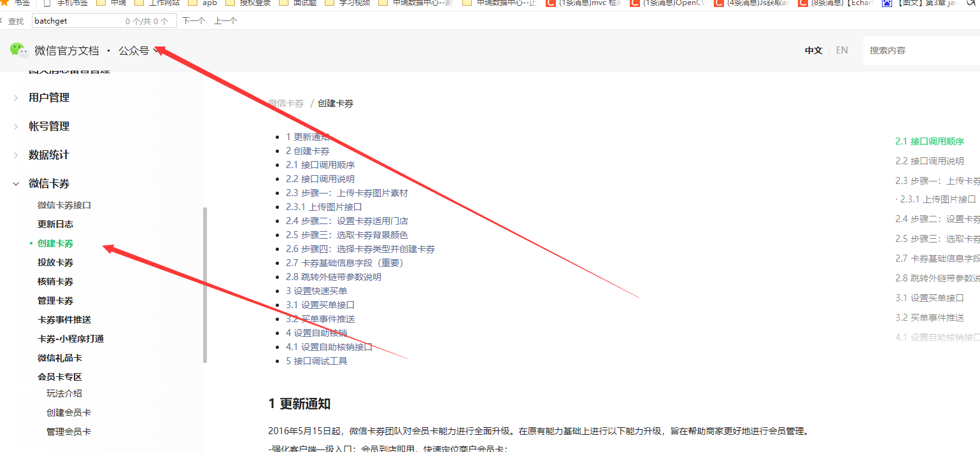
Task: Open the 【图文】第3章 Baidu bookmark
Action: point(920,3)
